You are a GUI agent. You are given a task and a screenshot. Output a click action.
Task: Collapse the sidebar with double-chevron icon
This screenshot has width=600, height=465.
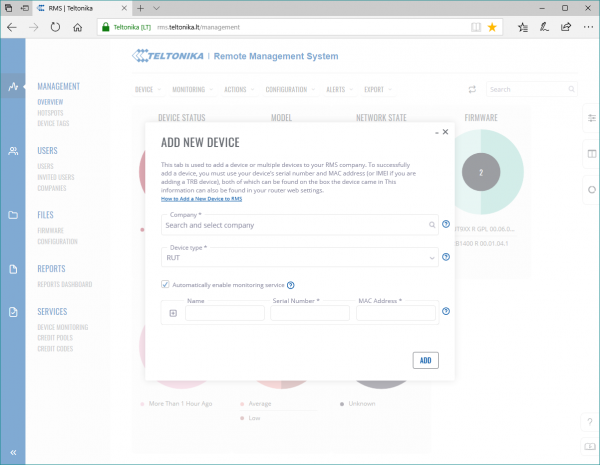point(13,452)
